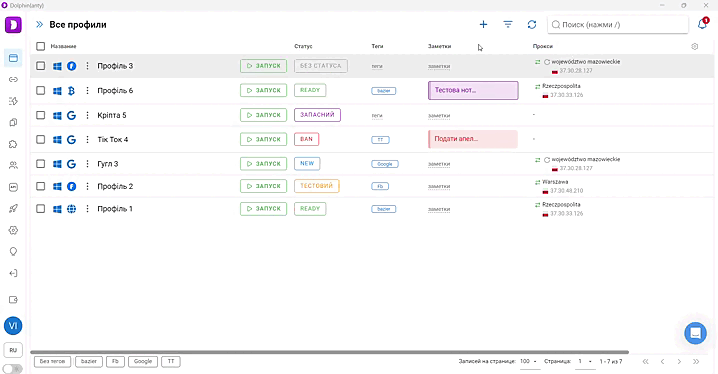The width and height of the screenshot is (718, 374).
Task: Filter by Fb tag at bottom
Action: [x=115, y=362]
